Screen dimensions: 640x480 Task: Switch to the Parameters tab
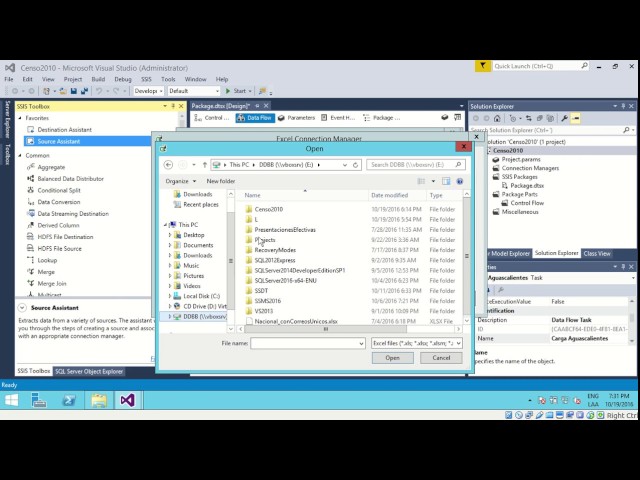click(297, 118)
